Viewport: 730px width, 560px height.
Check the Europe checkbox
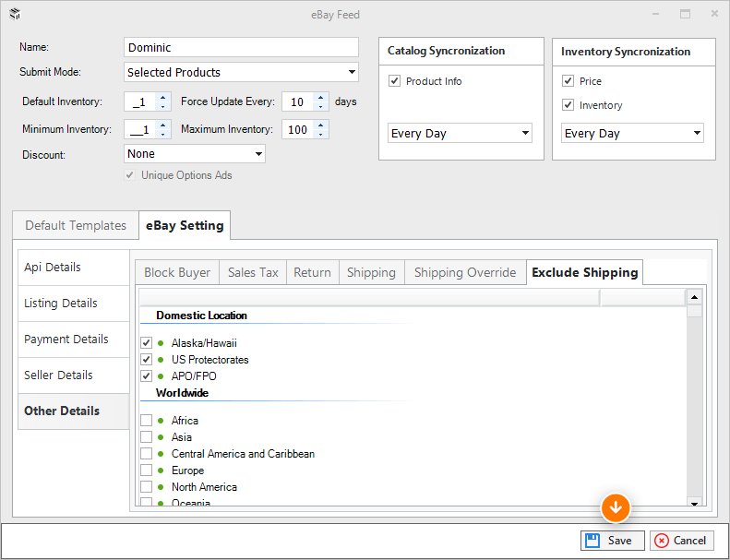146,471
